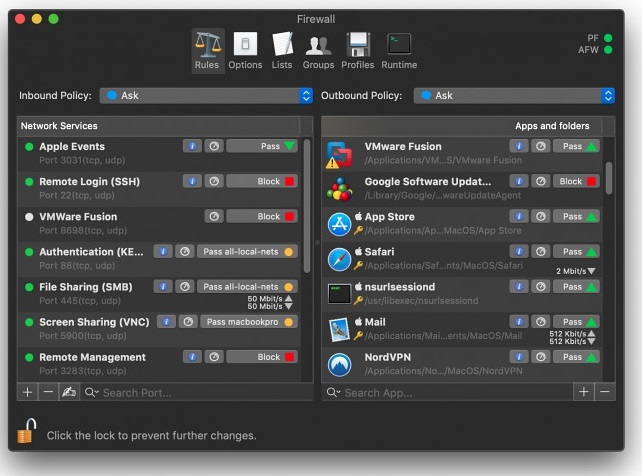Switch to the Options tab

pyautogui.click(x=245, y=51)
